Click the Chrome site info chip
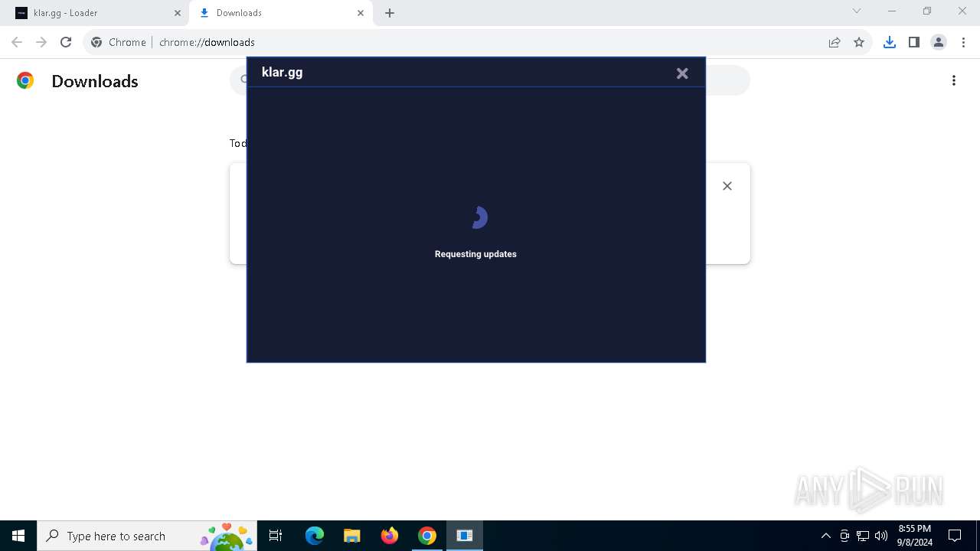The image size is (980, 551). [119, 42]
